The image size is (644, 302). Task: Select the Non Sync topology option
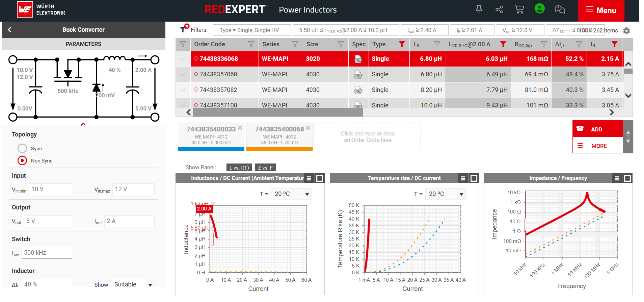coord(22,160)
